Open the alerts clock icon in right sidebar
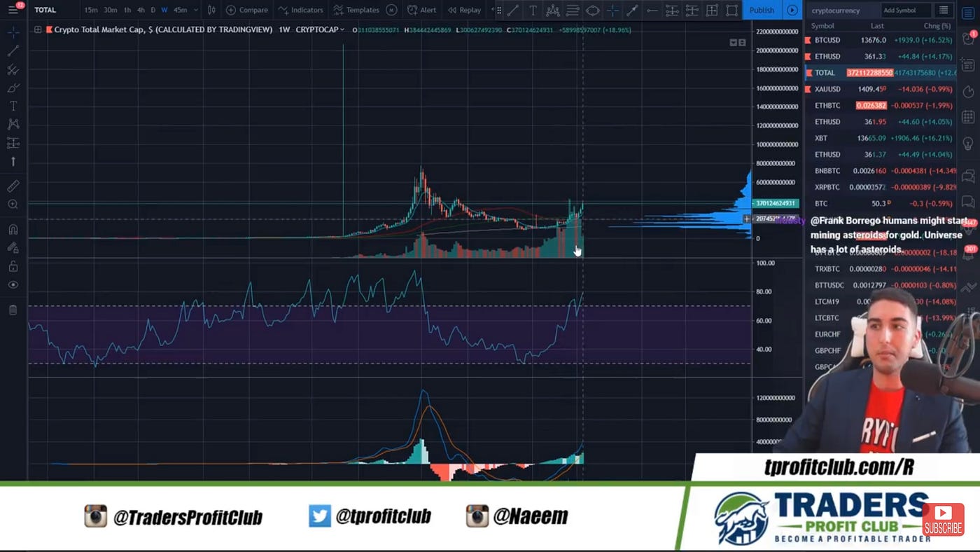Image resolution: width=980 pixels, height=552 pixels. (968, 39)
